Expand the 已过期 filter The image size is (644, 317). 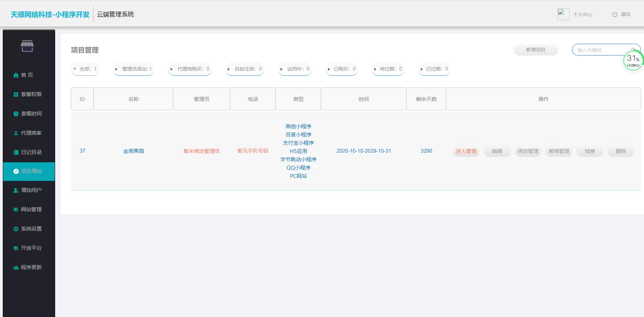(421, 69)
